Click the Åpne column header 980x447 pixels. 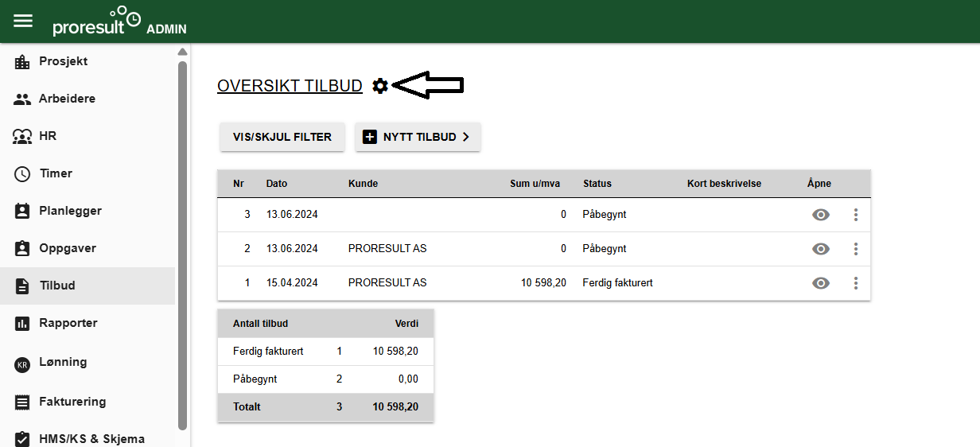[x=819, y=184]
